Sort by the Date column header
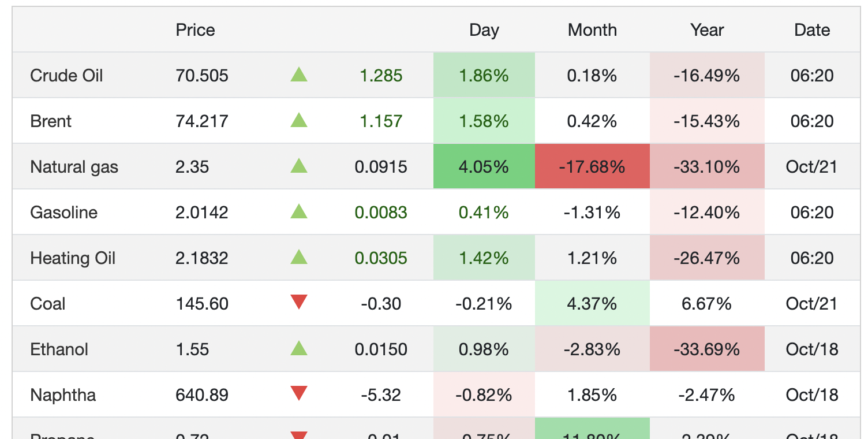The height and width of the screenshot is (439, 868). 812,30
